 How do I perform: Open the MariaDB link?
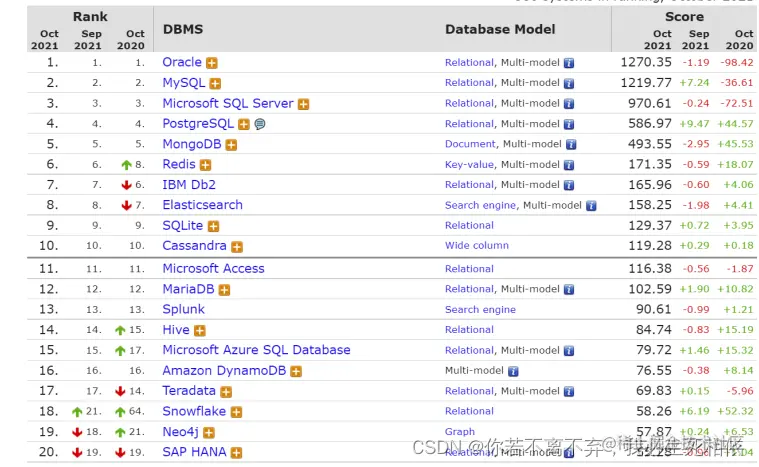[188, 289]
